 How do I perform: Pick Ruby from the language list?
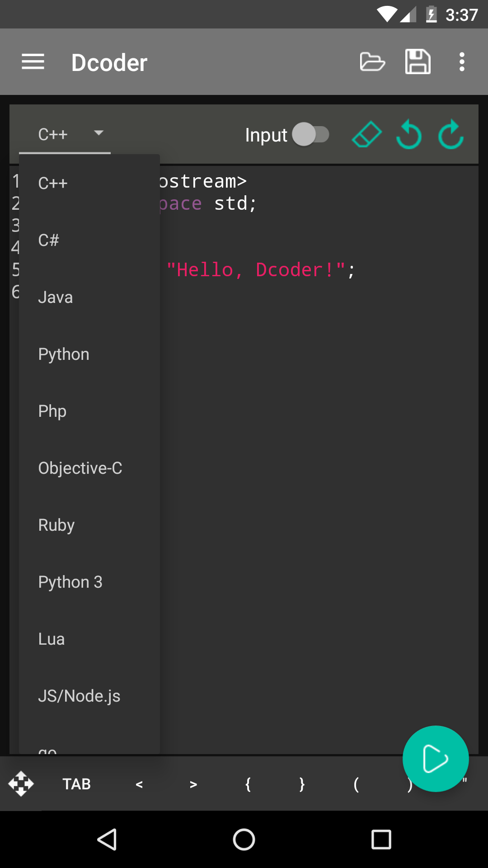coord(89,525)
